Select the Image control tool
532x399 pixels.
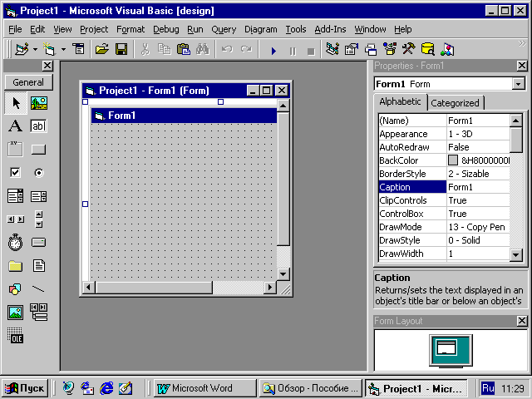(x=16, y=313)
